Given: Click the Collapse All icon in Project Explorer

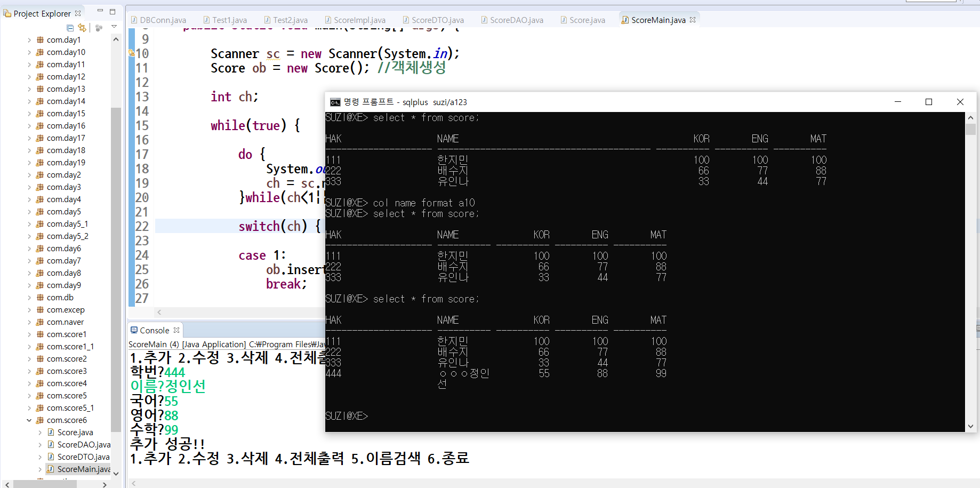Looking at the screenshot, I should (x=70, y=28).
